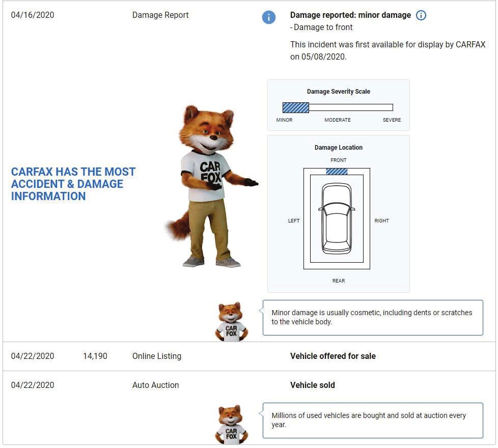Click the RIGHT label on the diagram
The image size is (498, 448).
pos(381,220)
